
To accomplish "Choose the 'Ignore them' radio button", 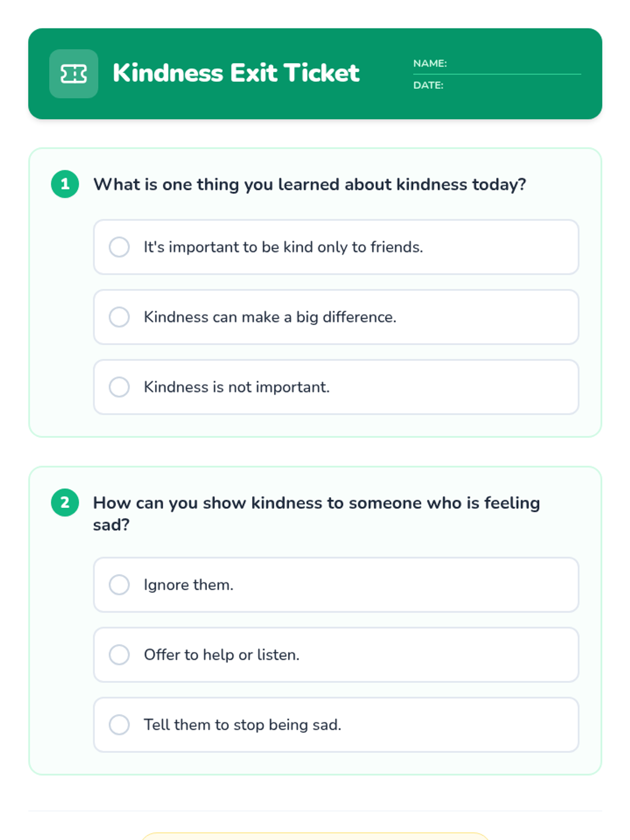I will pos(119,585).
